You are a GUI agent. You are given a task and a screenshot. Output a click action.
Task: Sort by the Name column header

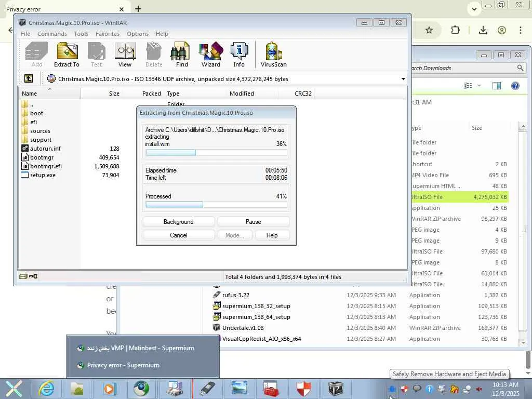[49, 94]
